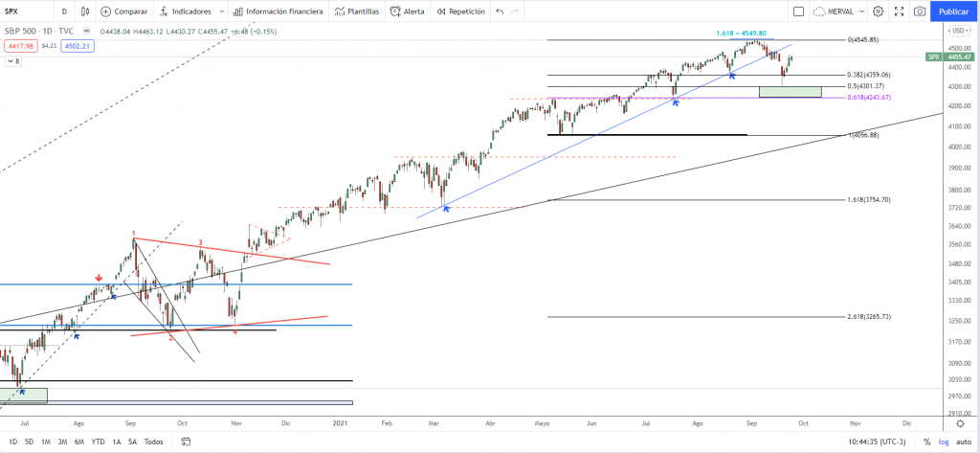Toggle percent scale mode
The height and width of the screenshot is (453, 980).
click(x=926, y=442)
